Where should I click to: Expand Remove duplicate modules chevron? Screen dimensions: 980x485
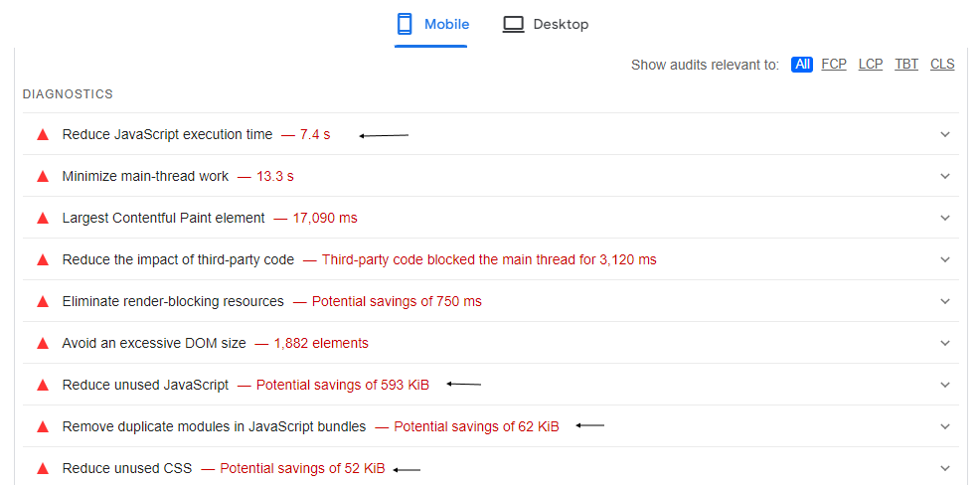click(x=945, y=426)
